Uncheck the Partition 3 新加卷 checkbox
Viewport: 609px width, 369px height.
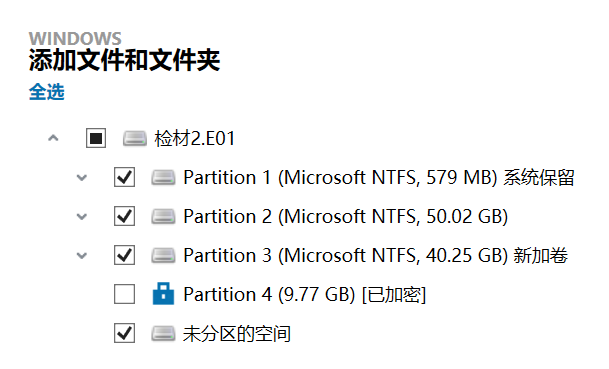[124, 255]
